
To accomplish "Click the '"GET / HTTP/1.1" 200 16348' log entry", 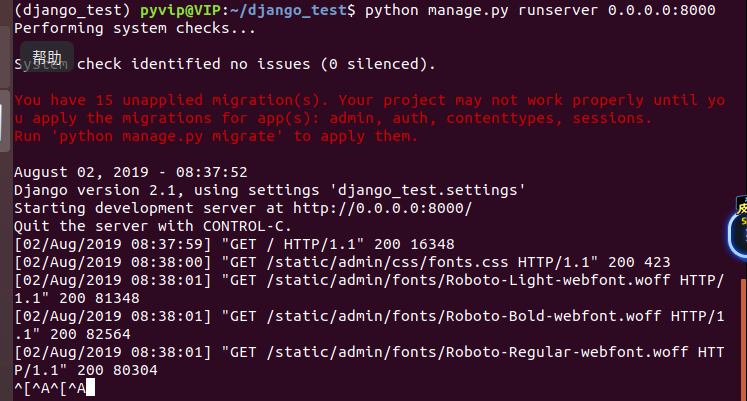I will 338,244.
